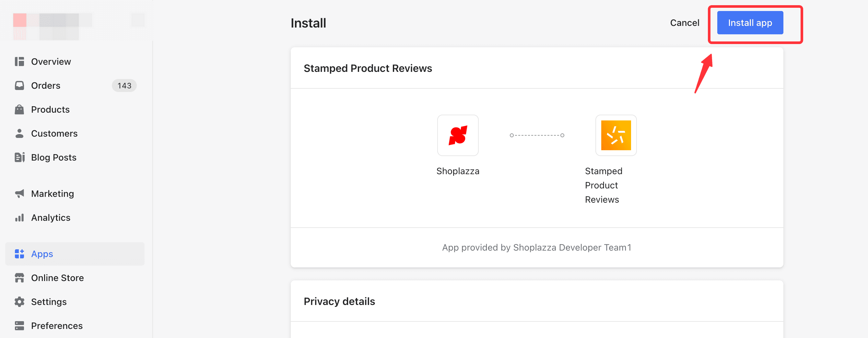Cancel the app installation

[x=684, y=23]
